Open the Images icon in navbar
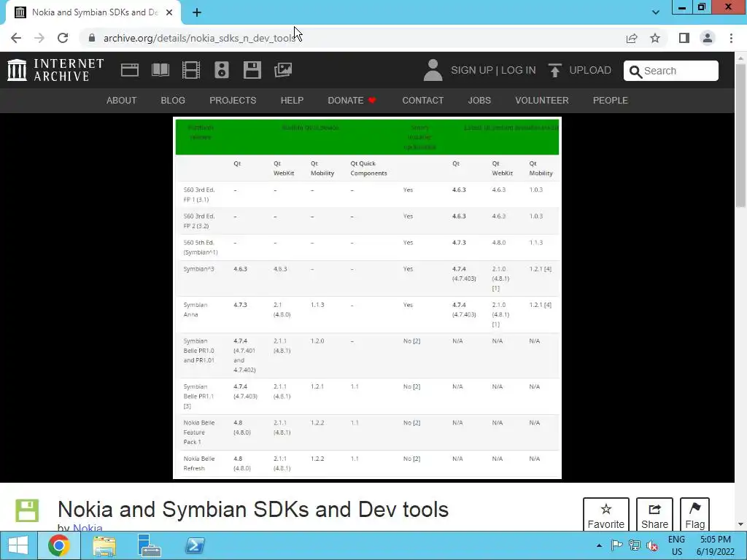The image size is (747, 560). point(283,70)
